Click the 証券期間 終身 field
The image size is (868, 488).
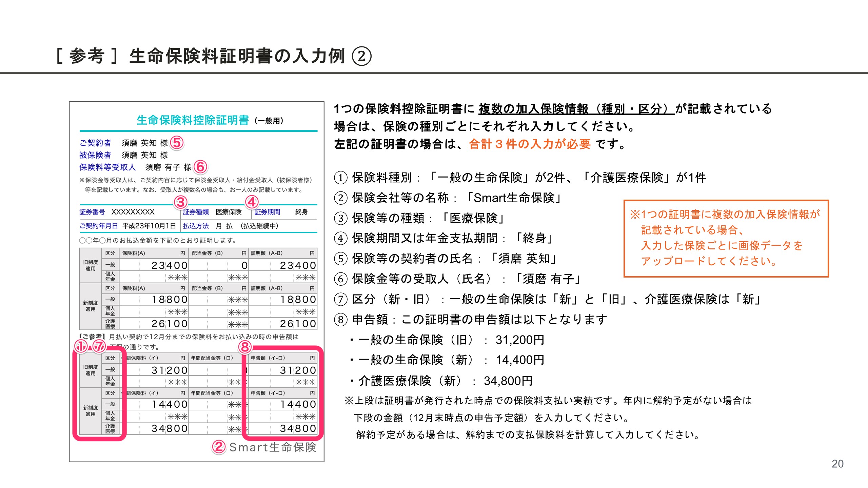(x=281, y=212)
